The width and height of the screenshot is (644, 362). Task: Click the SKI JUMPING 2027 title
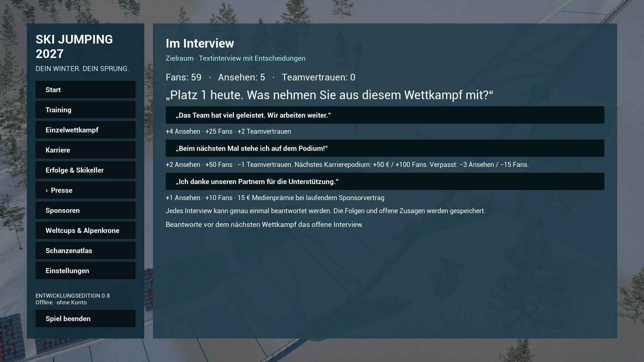[74, 46]
